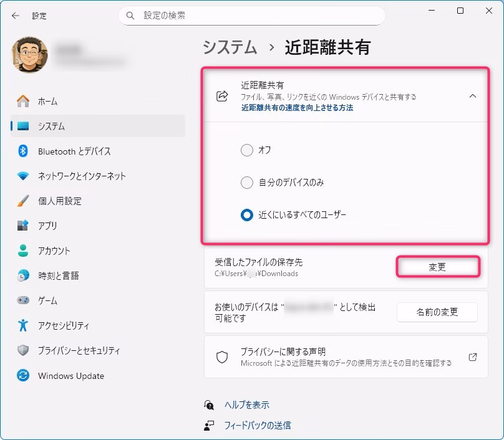Click the アカウント person icon
The width and height of the screenshot is (504, 440).
point(23,251)
